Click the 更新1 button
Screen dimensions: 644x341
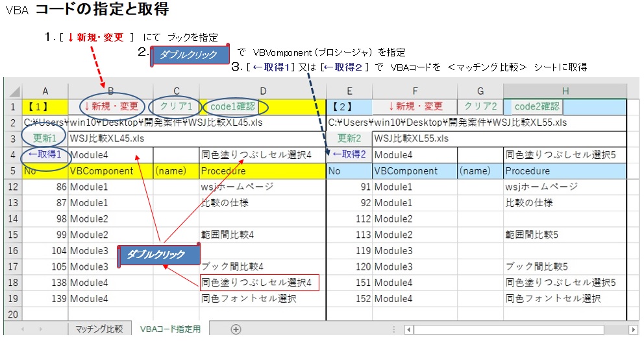pos(45,139)
